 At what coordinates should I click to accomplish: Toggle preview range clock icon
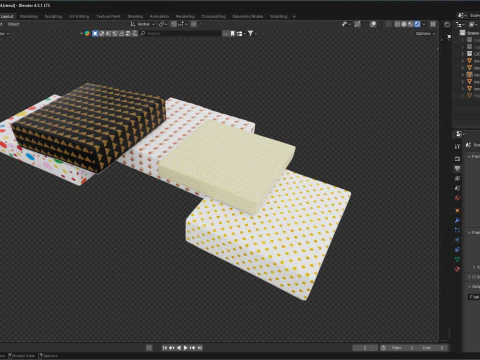coord(383,348)
